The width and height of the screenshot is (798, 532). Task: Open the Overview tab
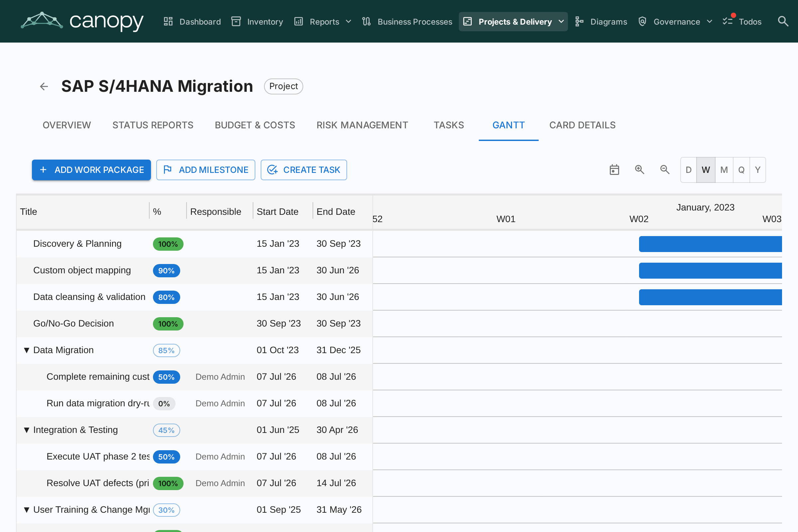pos(67,125)
